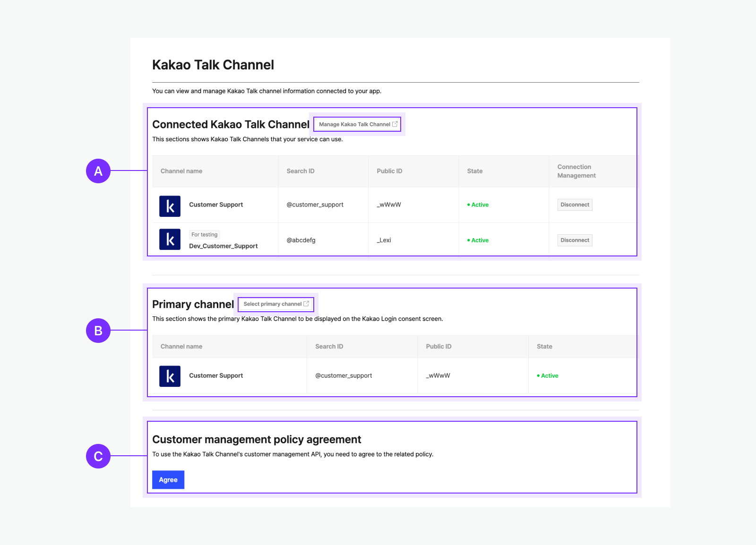This screenshot has width=756, height=545.
Task: Click the purple C annotation marker
Action: pyautogui.click(x=98, y=456)
